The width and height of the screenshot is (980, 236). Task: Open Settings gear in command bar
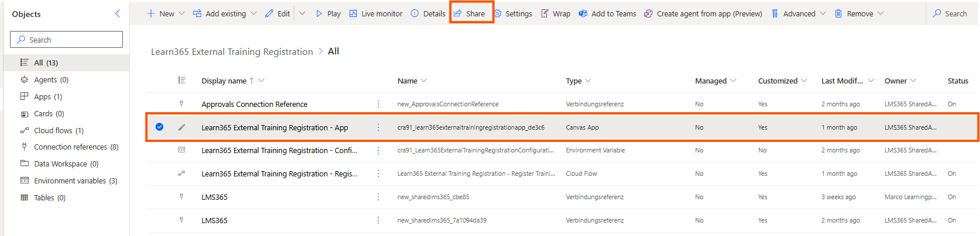[x=498, y=13]
